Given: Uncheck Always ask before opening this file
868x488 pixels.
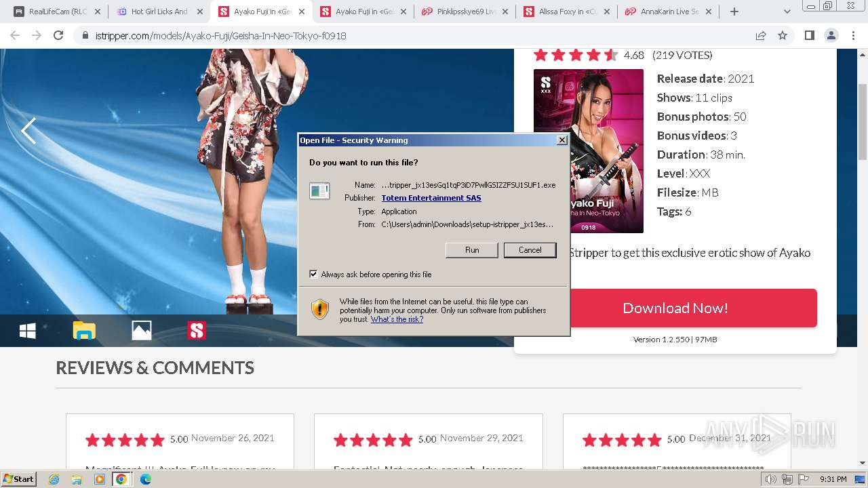Looking at the screenshot, I should [313, 274].
